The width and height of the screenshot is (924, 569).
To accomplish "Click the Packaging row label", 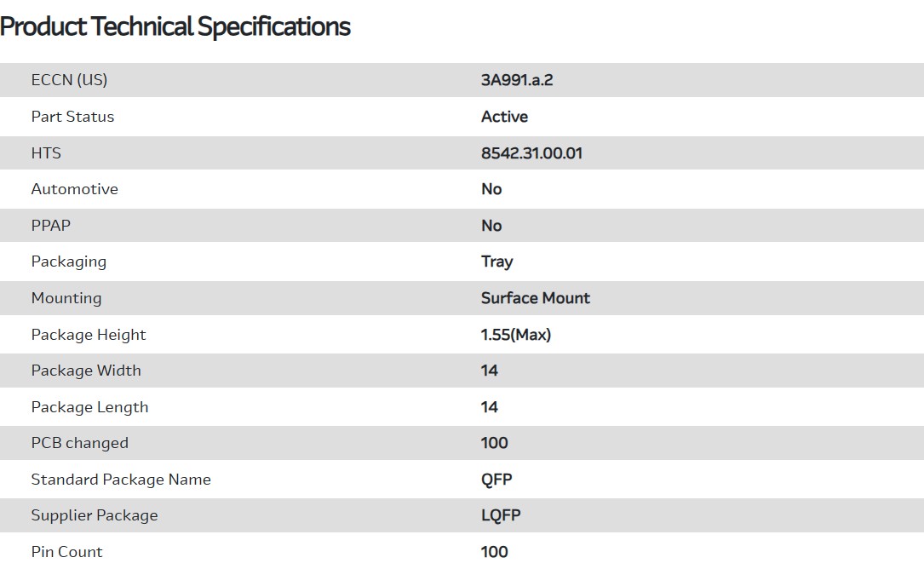I will (x=68, y=262).
